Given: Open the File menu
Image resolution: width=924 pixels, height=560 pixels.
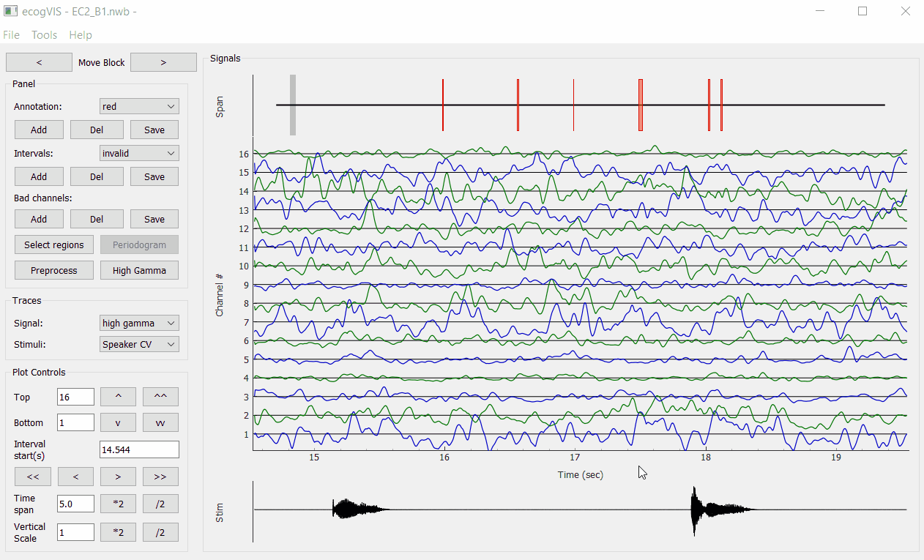Looking at the screenshot, I should [12, 35].
